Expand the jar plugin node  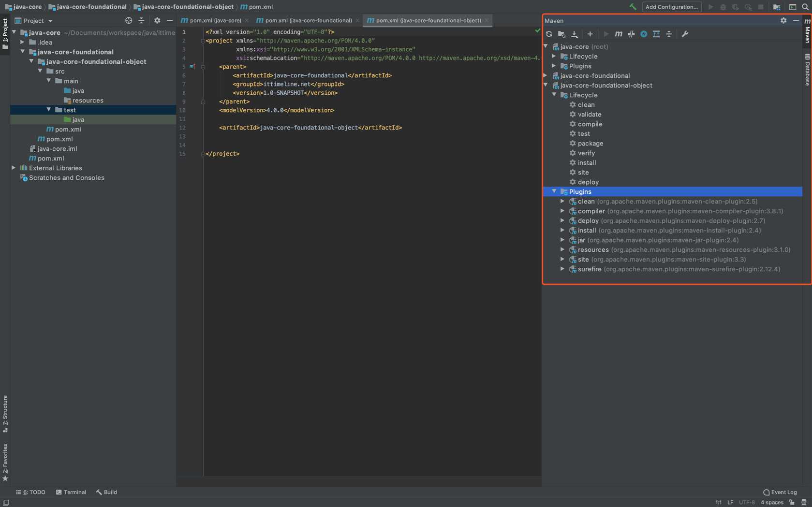[x=562, y=240]
